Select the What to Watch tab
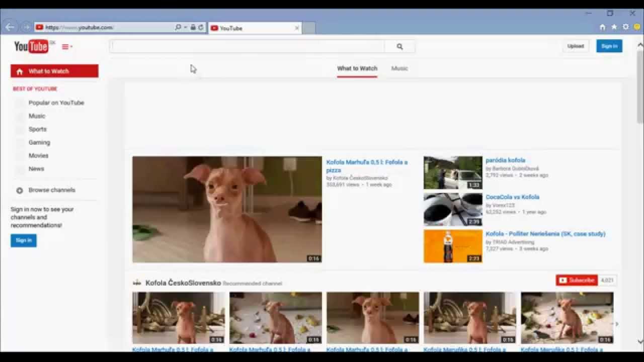644x362 pixels. click(357, 68)
